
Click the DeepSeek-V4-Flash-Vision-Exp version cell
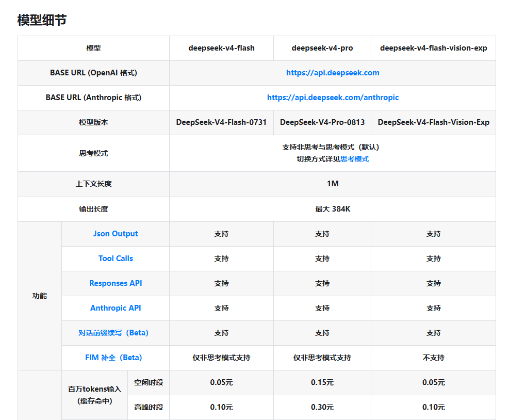pos(433,122)
